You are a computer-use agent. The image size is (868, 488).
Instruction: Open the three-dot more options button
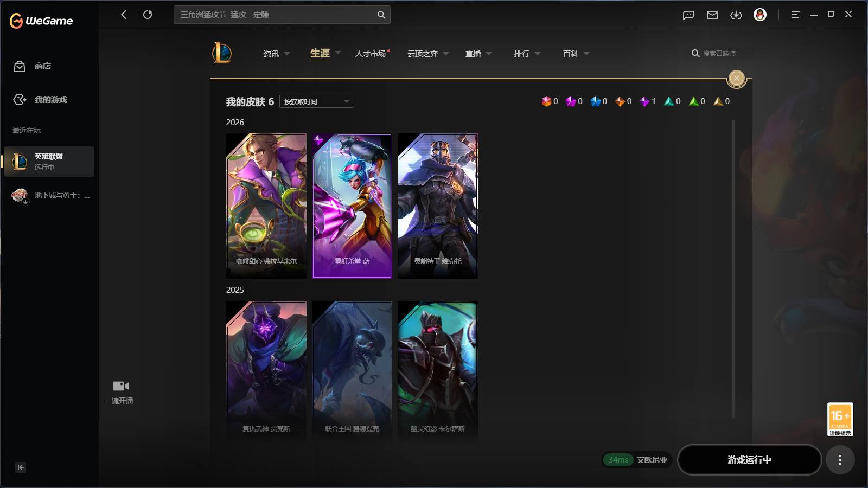coord(840,460)
